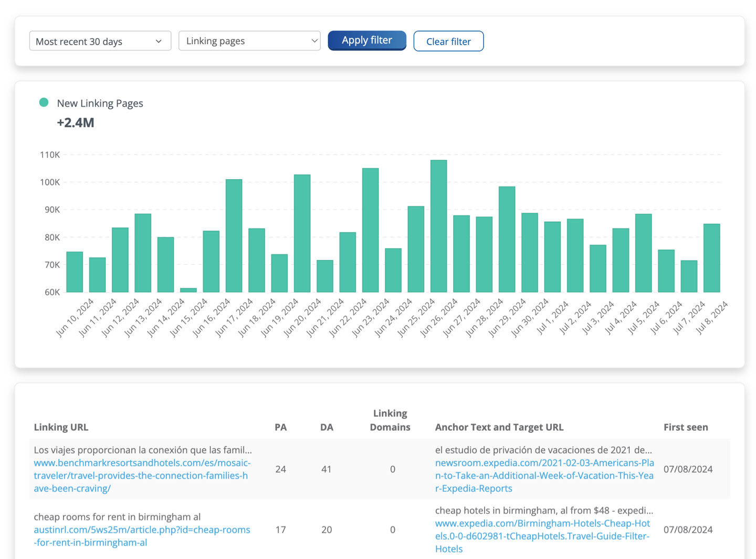756x559 pixels.
Task: Click DA value 20 in second row
Action: click(x=327, y=530)
